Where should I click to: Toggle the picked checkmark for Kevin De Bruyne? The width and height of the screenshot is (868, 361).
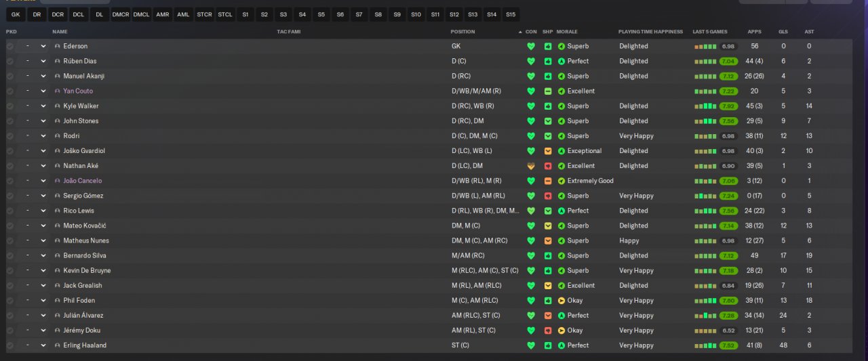(x=9, y=270)
